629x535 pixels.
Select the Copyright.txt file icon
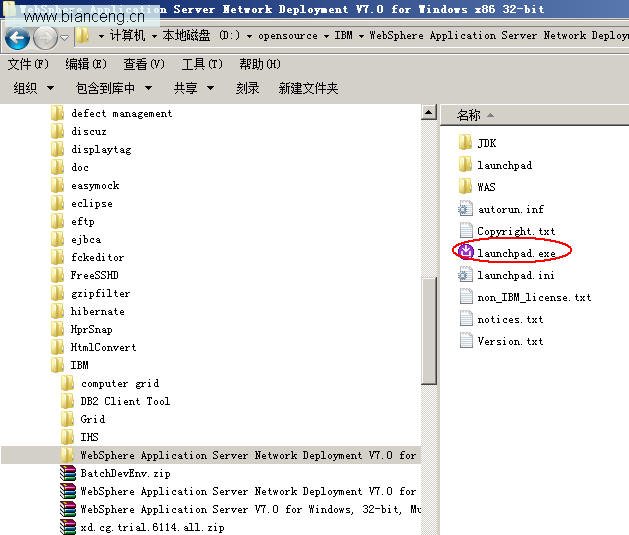(465, 231)
